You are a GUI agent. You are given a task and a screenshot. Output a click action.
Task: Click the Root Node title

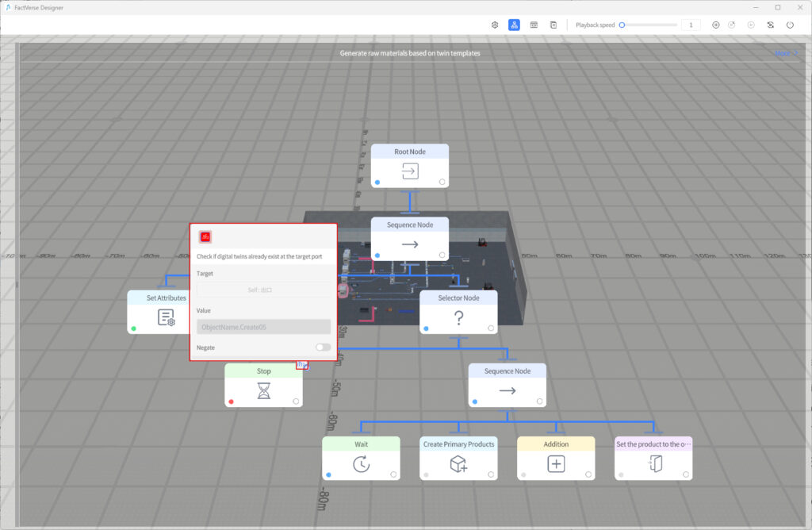pyautogui.click(x=410, y=152)
